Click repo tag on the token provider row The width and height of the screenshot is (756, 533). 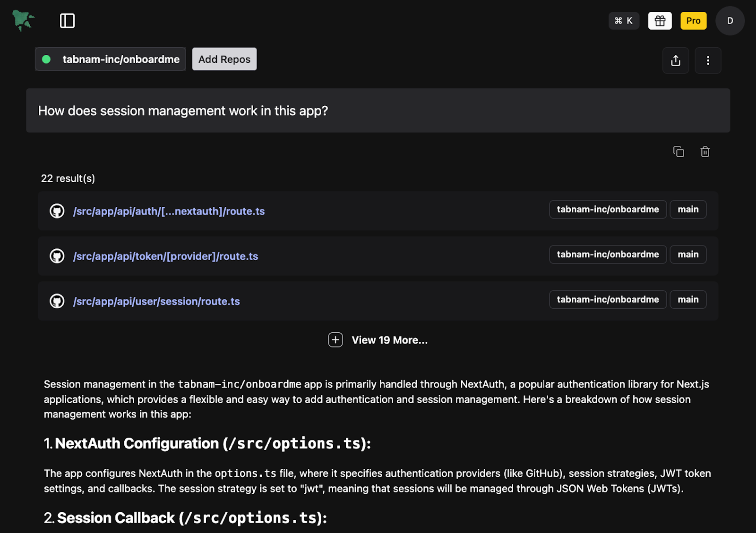(x=608, y=254)
